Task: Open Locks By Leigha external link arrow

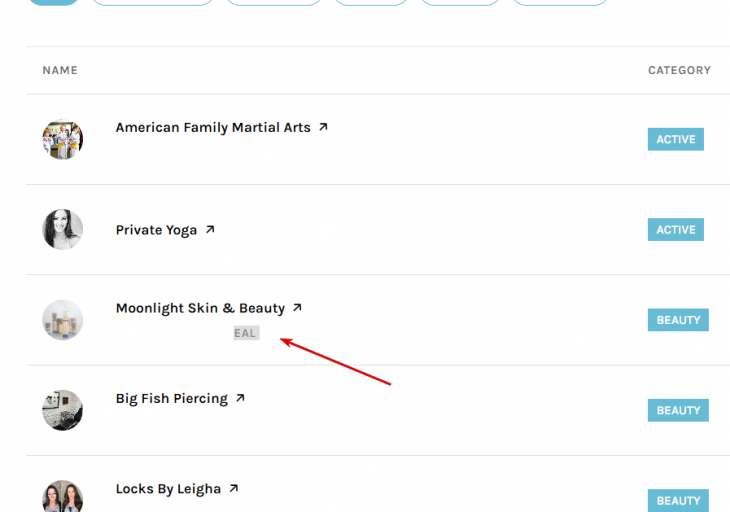Action: pos(234,488)
